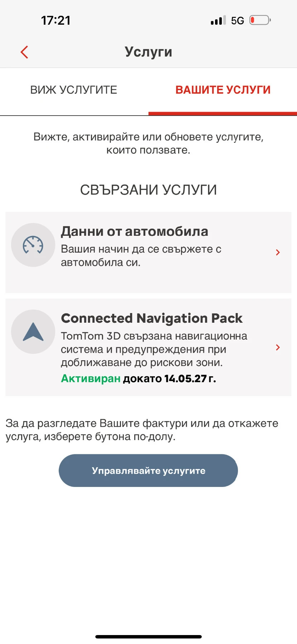Screen dimensions: 297x644
Task: Open the Данни от автомобила title
Action: 135,231
